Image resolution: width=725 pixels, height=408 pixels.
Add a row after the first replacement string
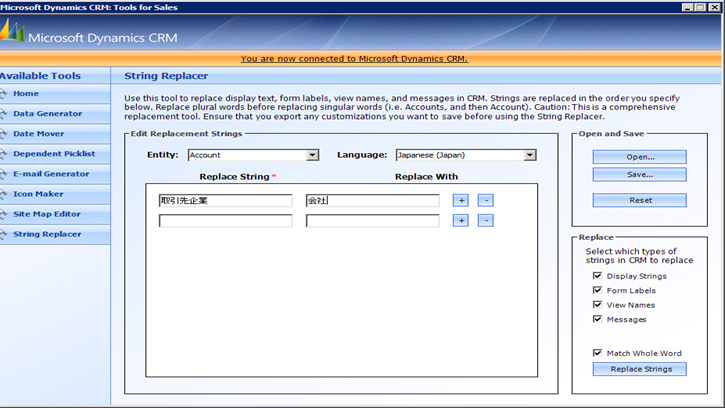coord(461,200)
